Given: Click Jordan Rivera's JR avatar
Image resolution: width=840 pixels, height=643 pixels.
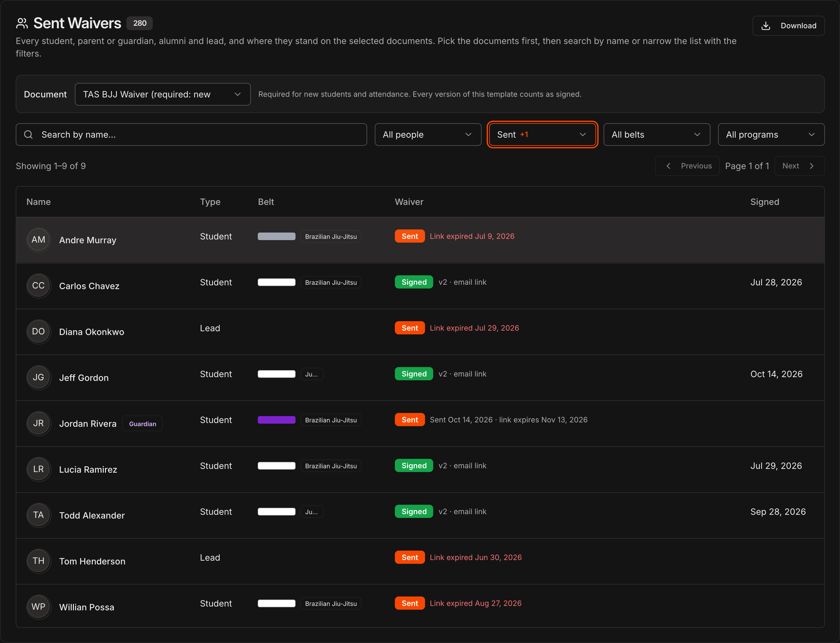Looking at the screenshot, I should coord(38,424).
